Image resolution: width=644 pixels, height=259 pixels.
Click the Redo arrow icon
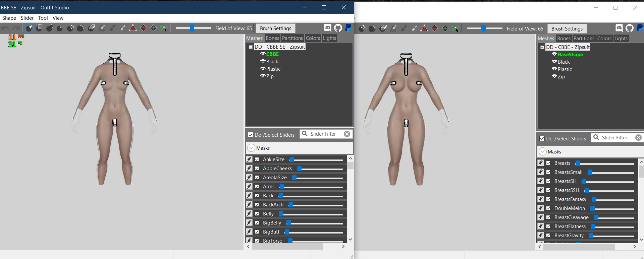coord(16,28)
